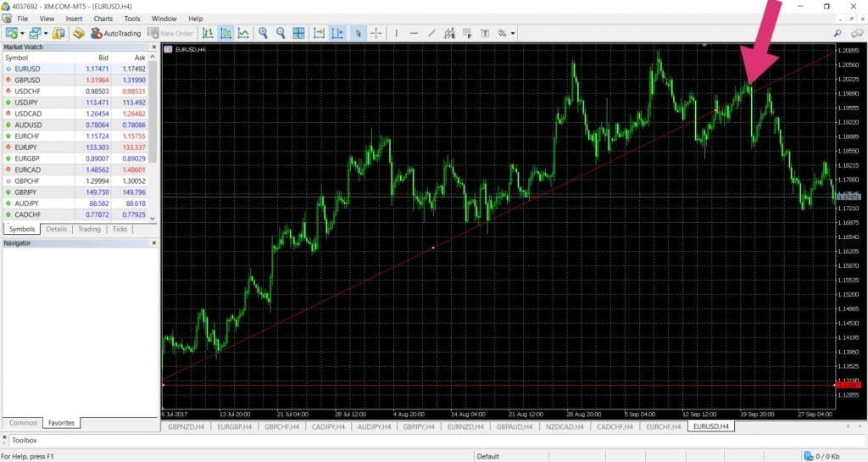Open the new chart icon

click(x=11, y=33)
